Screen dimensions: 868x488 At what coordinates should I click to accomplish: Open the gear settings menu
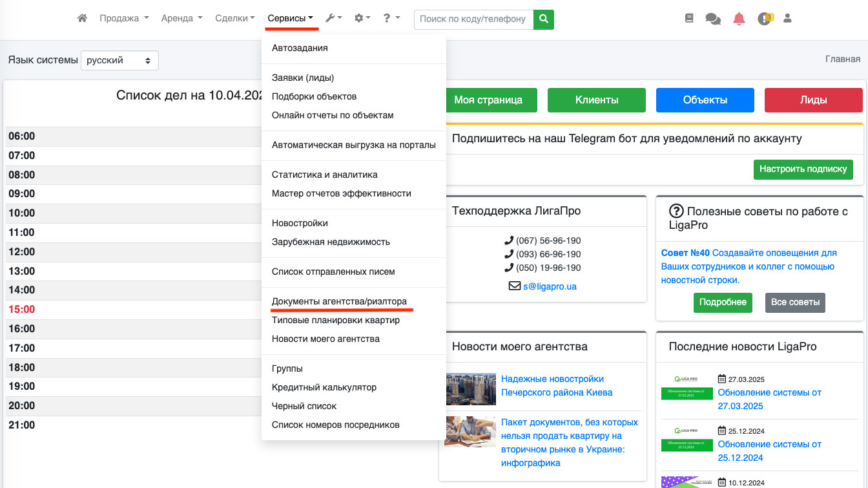pos(362,19)
